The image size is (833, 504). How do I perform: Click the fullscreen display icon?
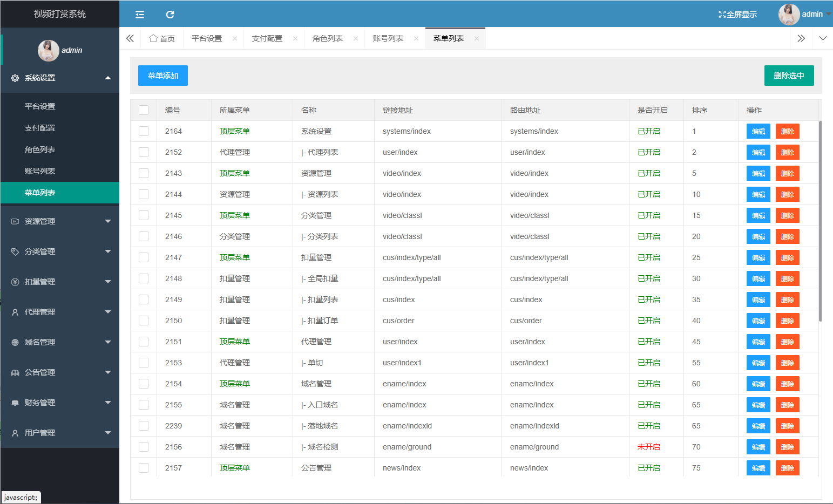(722, 15)
